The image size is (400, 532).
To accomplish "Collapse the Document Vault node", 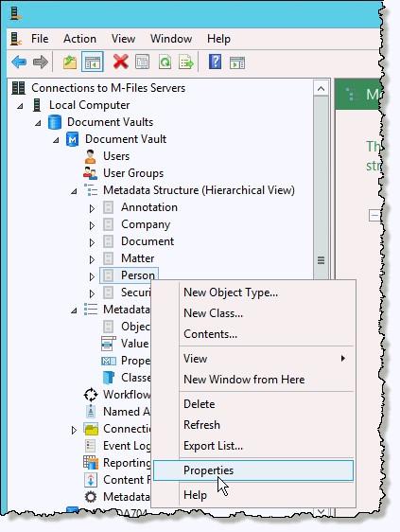I will point(56,140).
